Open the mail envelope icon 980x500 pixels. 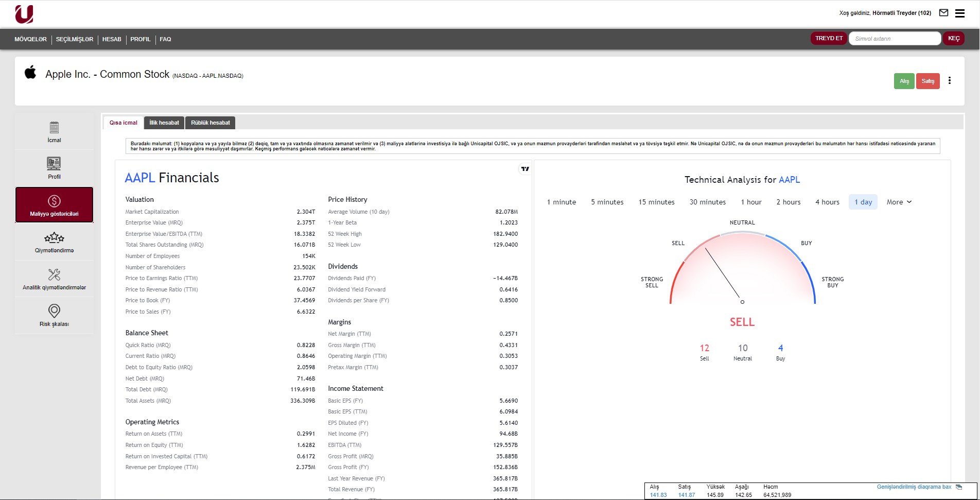click(943, 13)
